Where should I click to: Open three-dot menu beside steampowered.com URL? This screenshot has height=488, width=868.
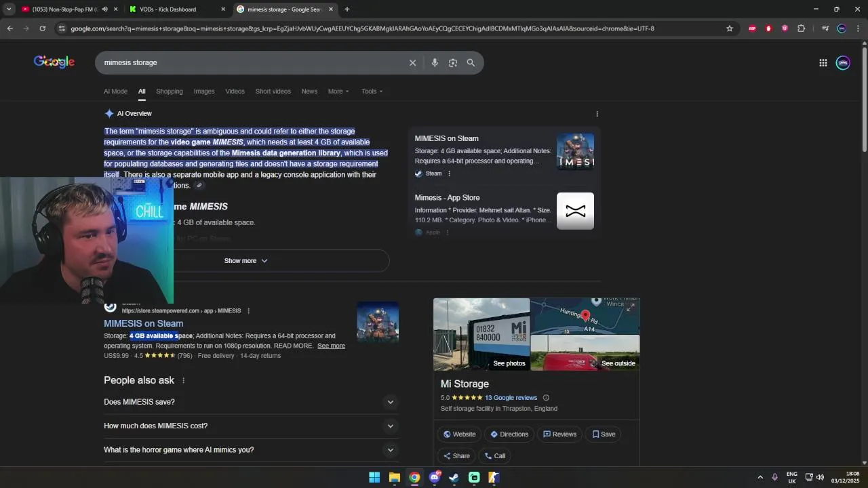coord(248,310)
